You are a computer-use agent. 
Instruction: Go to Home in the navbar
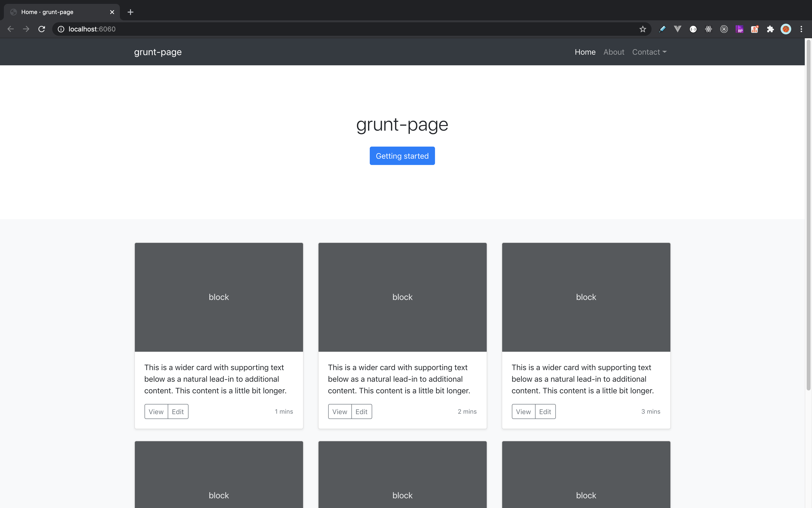coord(585,52)
